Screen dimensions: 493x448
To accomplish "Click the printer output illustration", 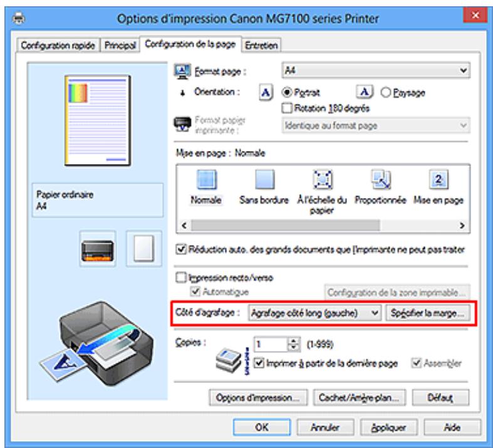I will 96,344.
